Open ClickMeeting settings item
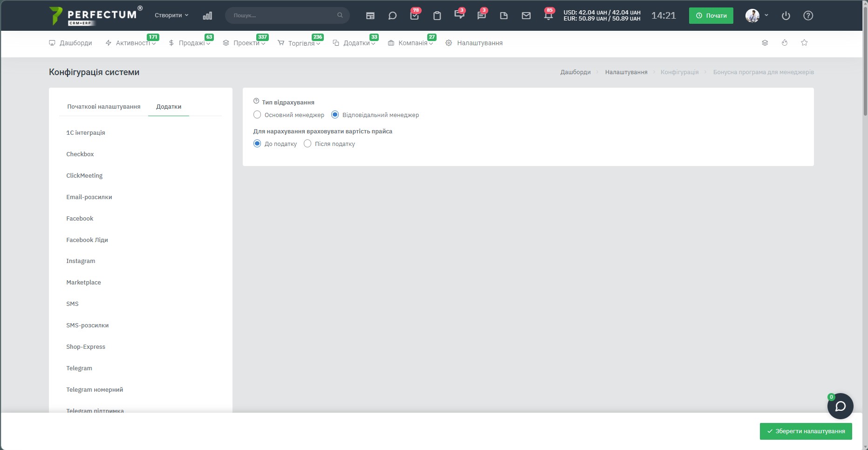The image size is (868, 450). [84, 176]
